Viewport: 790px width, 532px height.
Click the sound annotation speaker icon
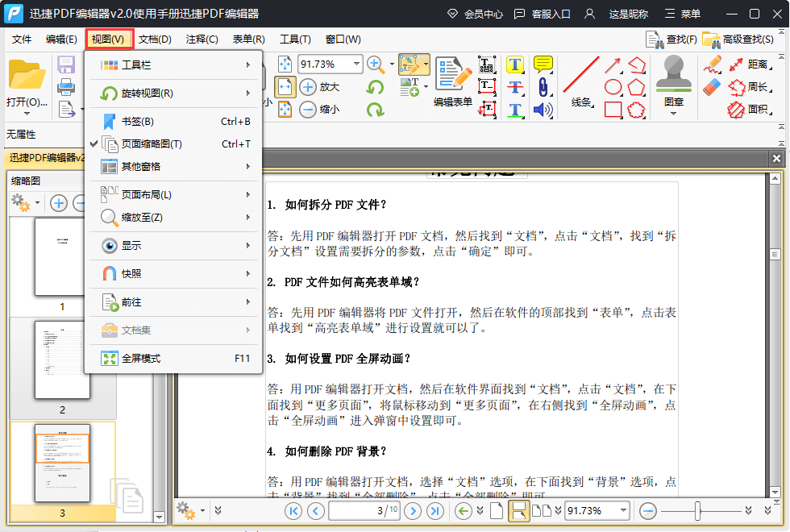543,110
